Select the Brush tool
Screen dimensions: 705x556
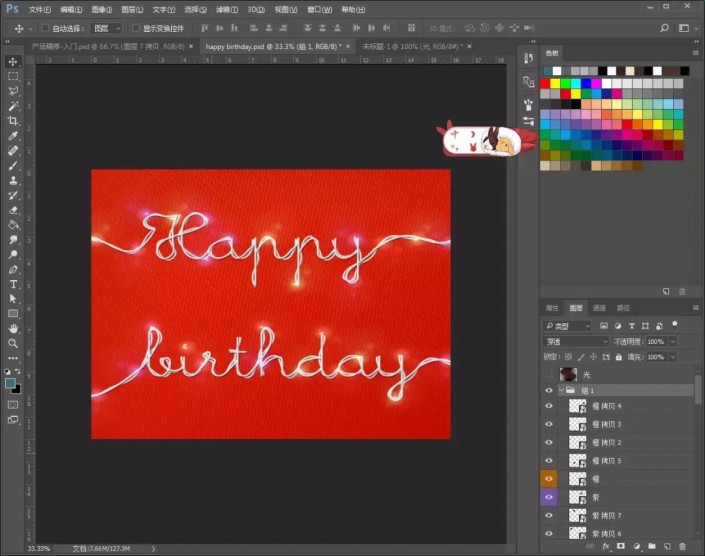pyautogui.click(x=13, y=165)
